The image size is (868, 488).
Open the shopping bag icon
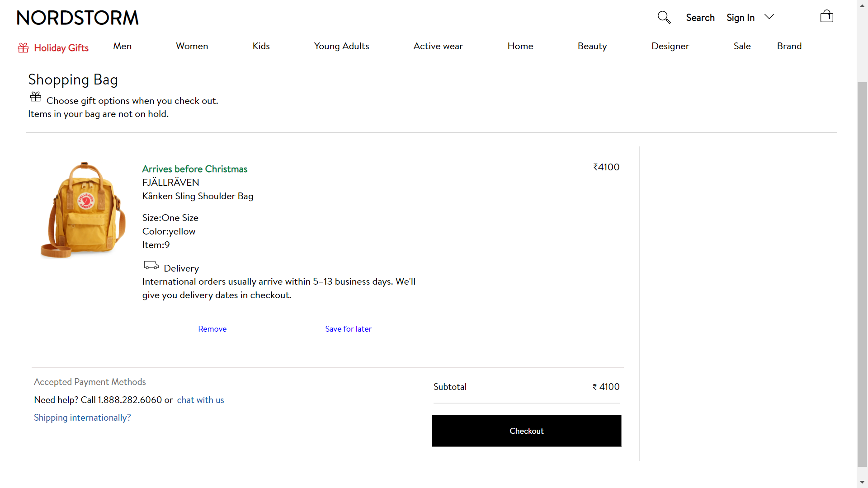[826, 17]
